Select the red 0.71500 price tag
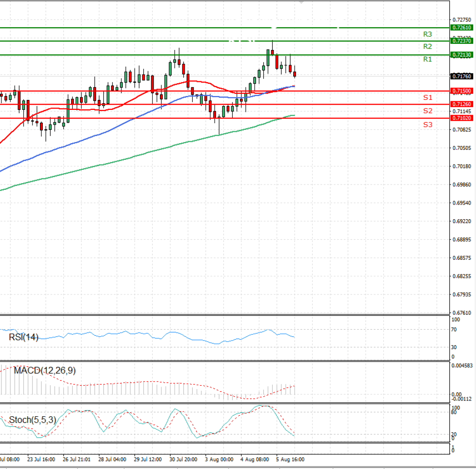The height and width of the screenshot is (469, 476). click(461, 91)
